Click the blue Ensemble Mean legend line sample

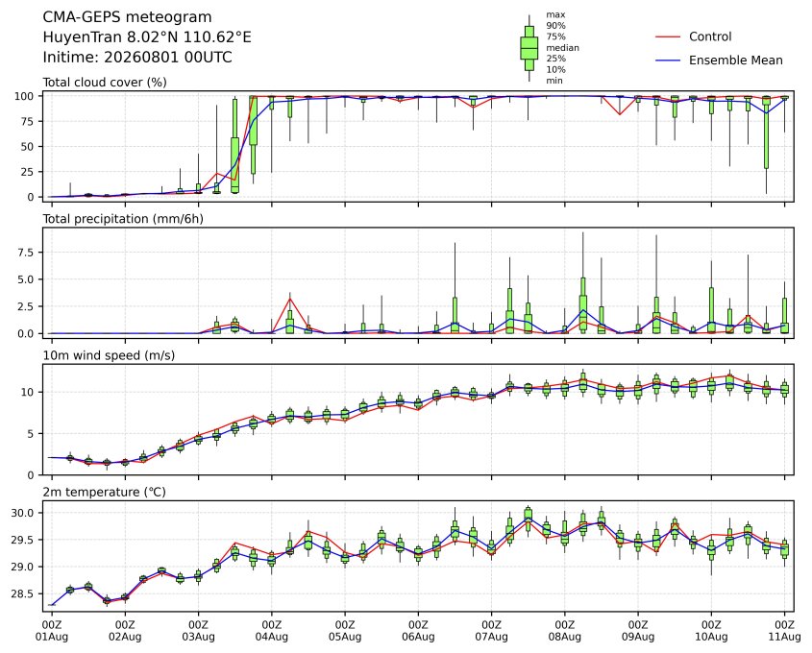(668, 60)
